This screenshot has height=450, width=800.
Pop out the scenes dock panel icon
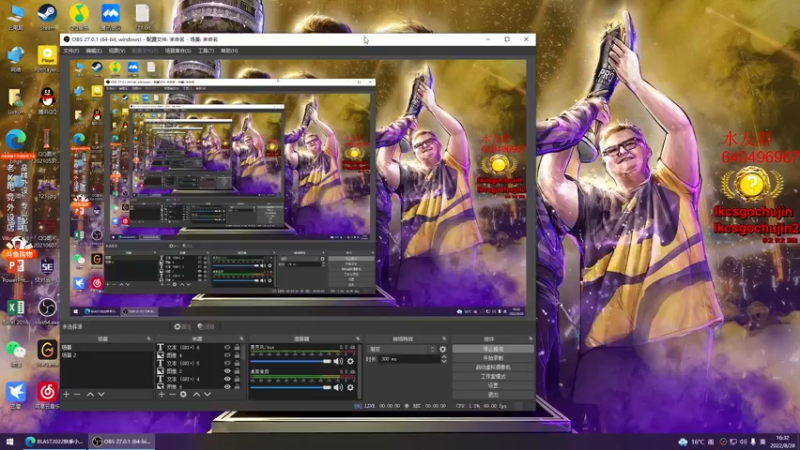coord(149,339)
